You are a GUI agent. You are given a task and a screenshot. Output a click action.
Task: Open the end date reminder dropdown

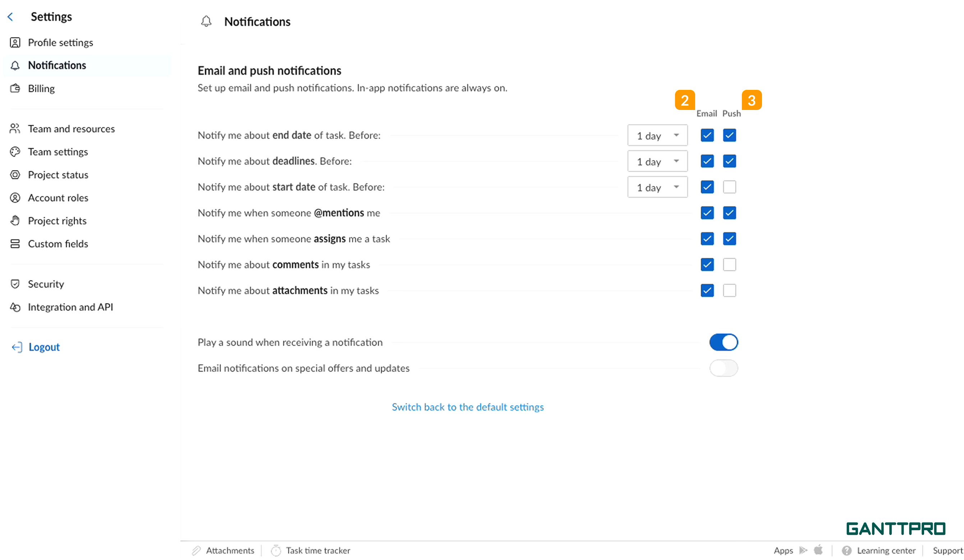pyautogui.click(x=657, y=135)
